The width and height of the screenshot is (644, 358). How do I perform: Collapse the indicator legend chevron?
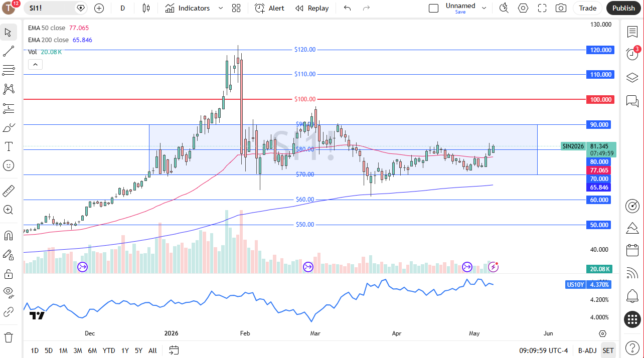point(35,64)
